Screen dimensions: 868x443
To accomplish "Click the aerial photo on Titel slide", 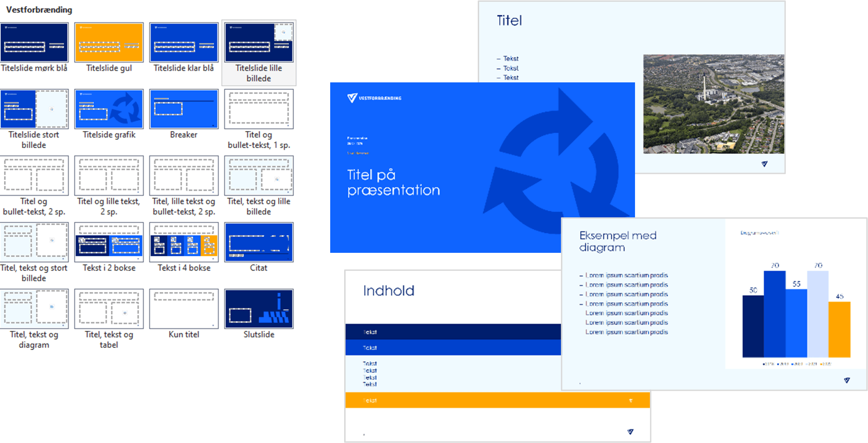I will [x=713, y=104].
